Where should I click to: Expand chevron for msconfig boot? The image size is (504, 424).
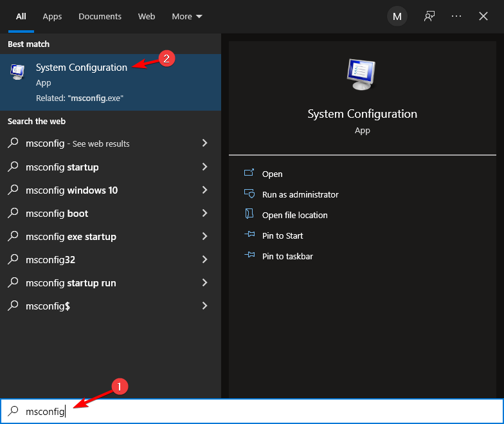pos(204,213)
